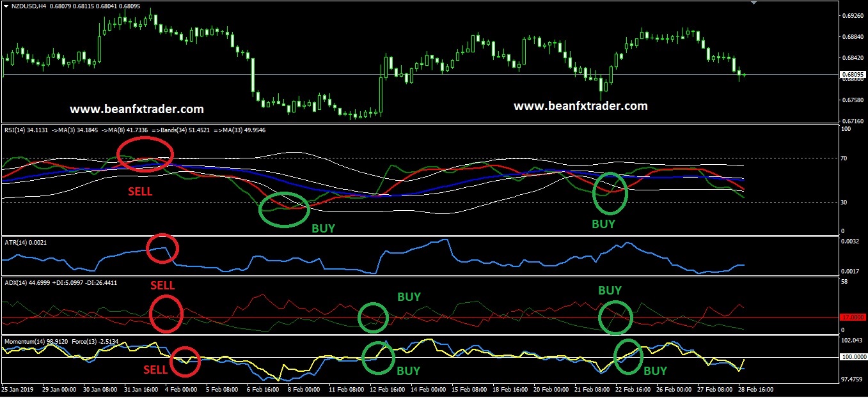The width and height of the screenshot is (868, 398).
Task: Click the red SELL circle in Momentum panel
Action: [185, 361]
